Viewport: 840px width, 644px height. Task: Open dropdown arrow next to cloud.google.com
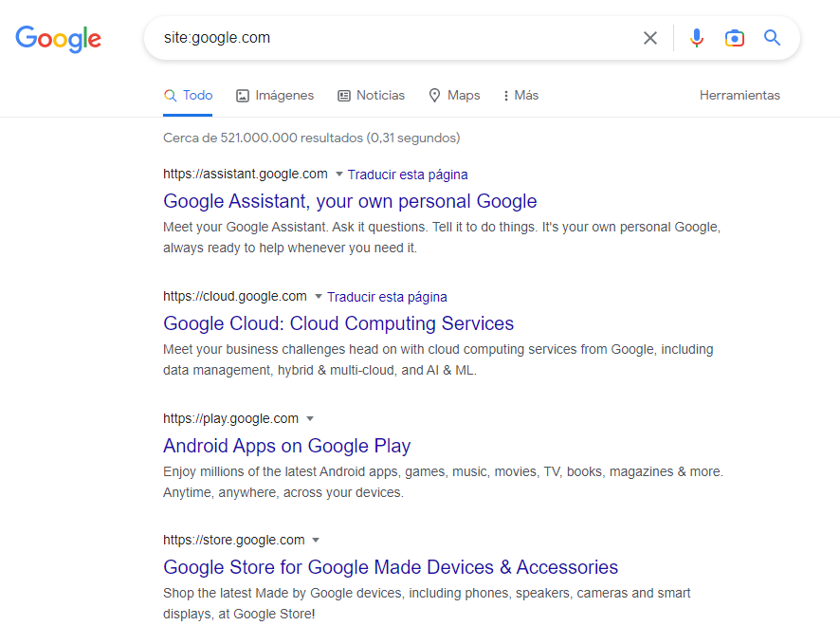(319, 296)
